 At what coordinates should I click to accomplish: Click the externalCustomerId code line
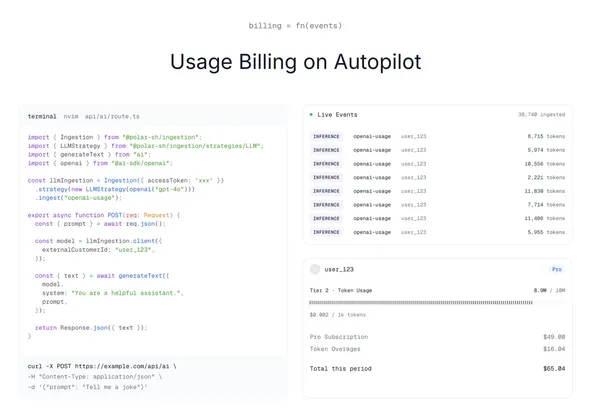point(98,250)
